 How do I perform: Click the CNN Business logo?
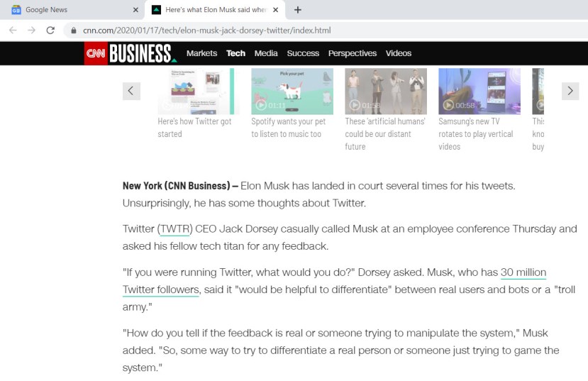coord(130,53)
